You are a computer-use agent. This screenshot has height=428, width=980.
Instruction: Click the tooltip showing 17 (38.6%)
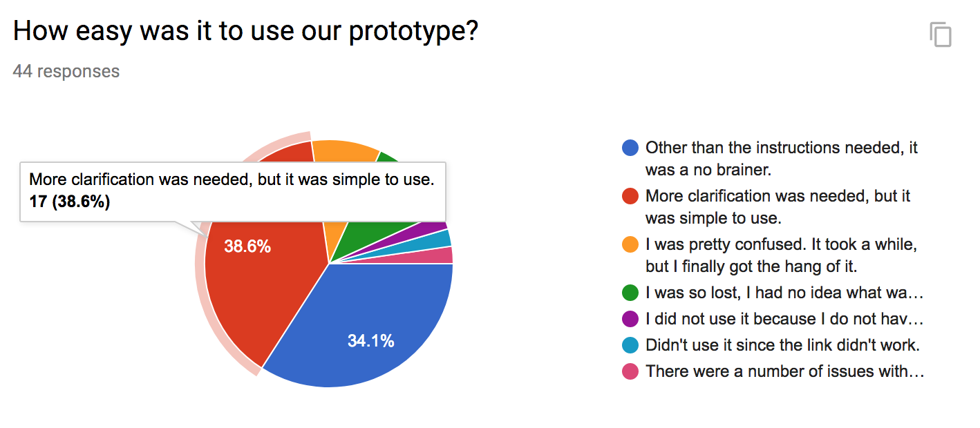coord(233,191)
